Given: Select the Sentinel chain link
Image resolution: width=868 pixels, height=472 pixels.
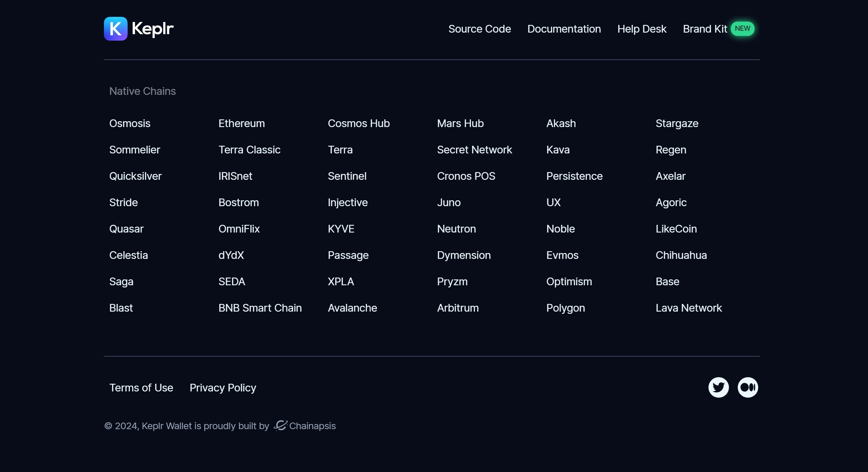Looking at the screenshot, I should point(347,176).
